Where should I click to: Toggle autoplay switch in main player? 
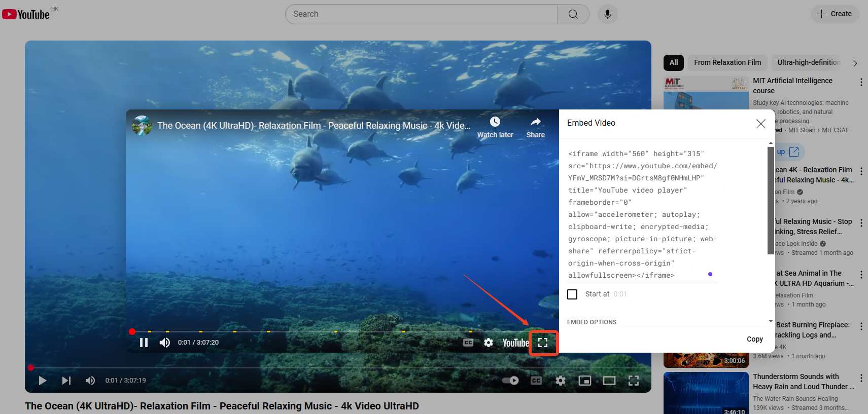coord(510,381)
